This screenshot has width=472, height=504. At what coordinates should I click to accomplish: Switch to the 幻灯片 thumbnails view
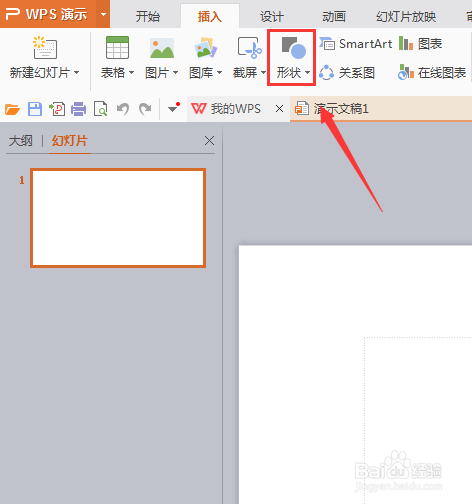70,141
